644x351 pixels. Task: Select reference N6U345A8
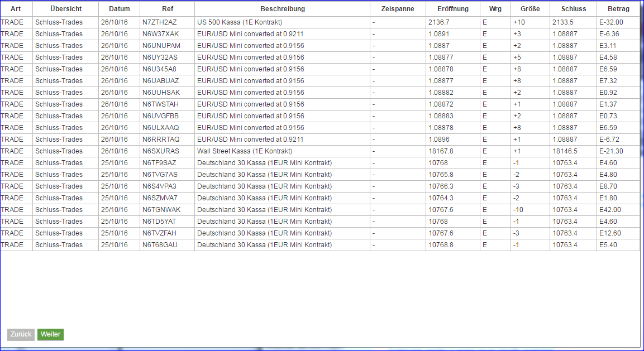(159, 69)
